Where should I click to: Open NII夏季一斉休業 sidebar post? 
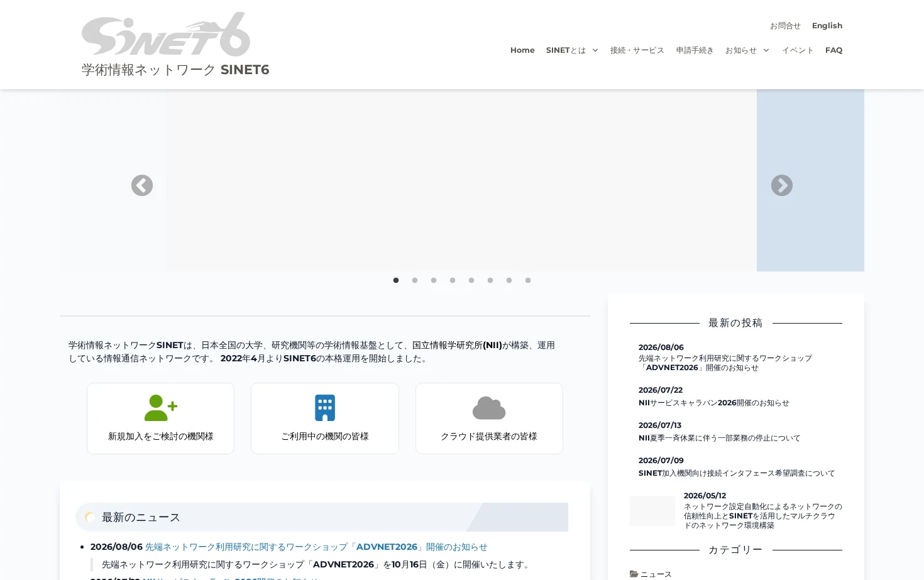[x=720, y=438]
